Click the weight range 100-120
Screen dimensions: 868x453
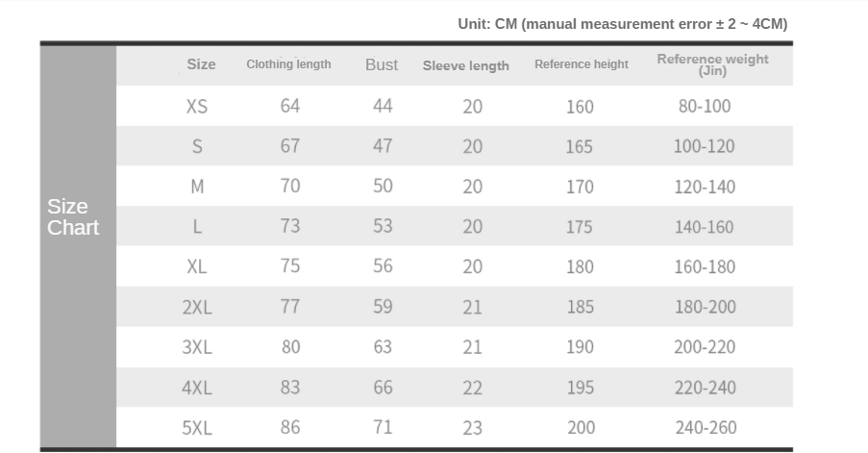click(704, 146)
